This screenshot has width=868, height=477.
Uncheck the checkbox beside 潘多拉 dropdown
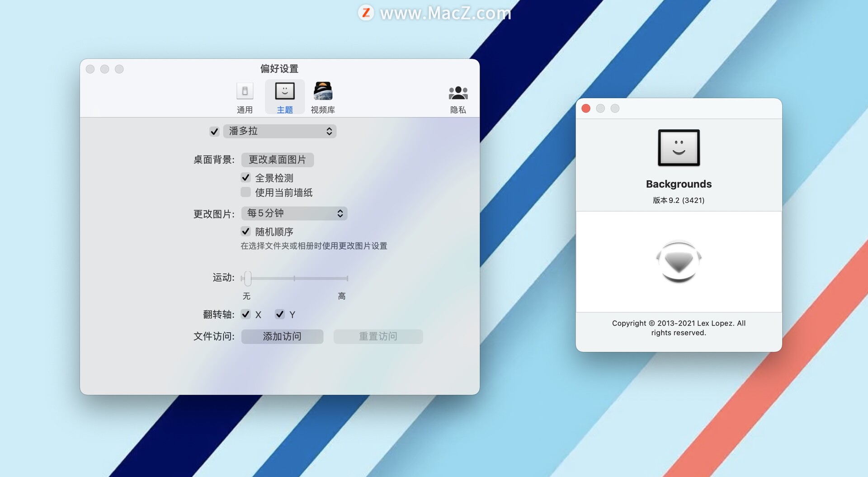(214, 132)
